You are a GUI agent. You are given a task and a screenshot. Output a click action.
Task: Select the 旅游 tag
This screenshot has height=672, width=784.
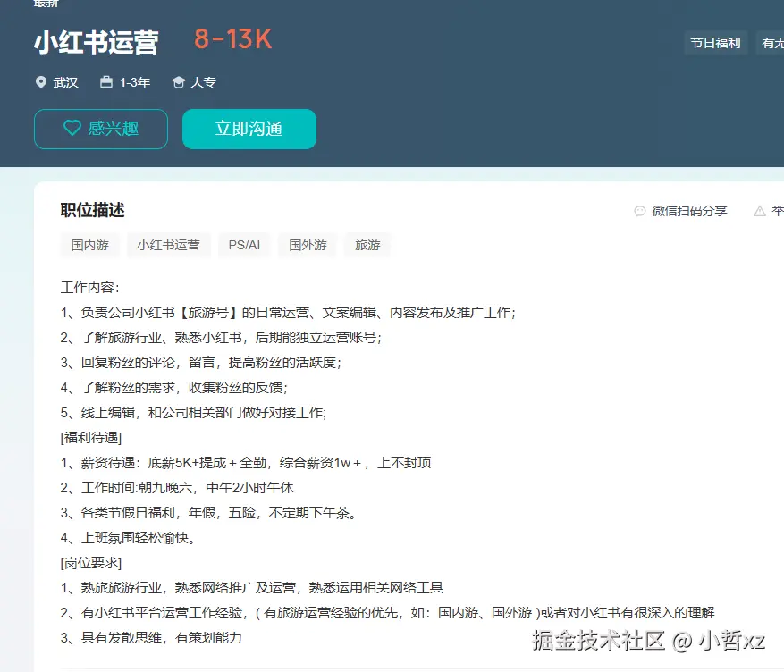click(367, 245)
